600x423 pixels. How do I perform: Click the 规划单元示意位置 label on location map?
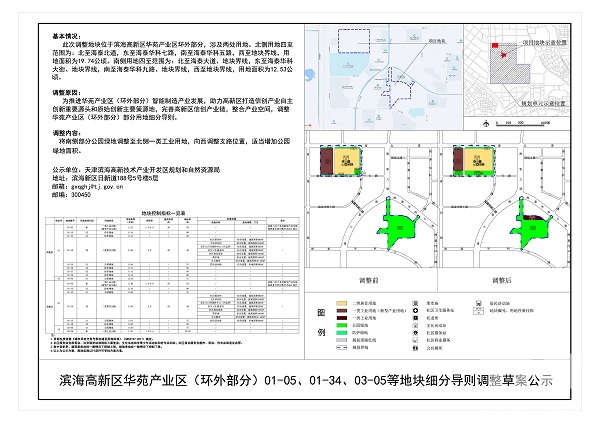[x=544, y=103]
